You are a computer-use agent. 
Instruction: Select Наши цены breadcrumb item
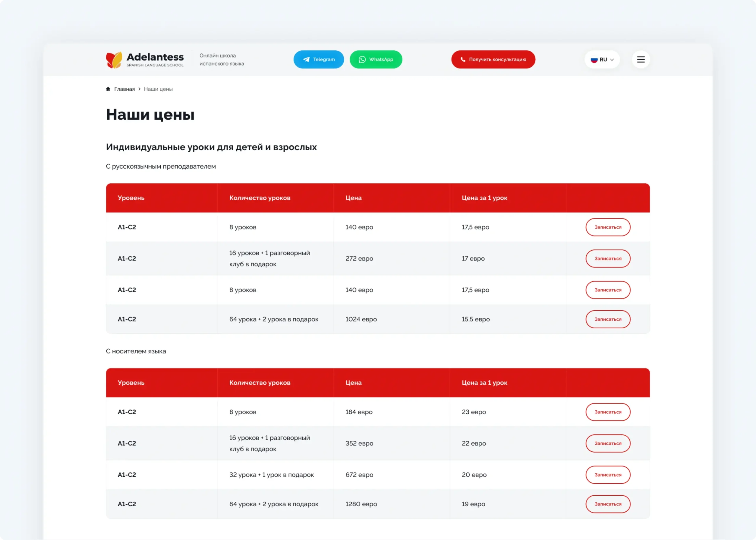click(x=158, y=89)
